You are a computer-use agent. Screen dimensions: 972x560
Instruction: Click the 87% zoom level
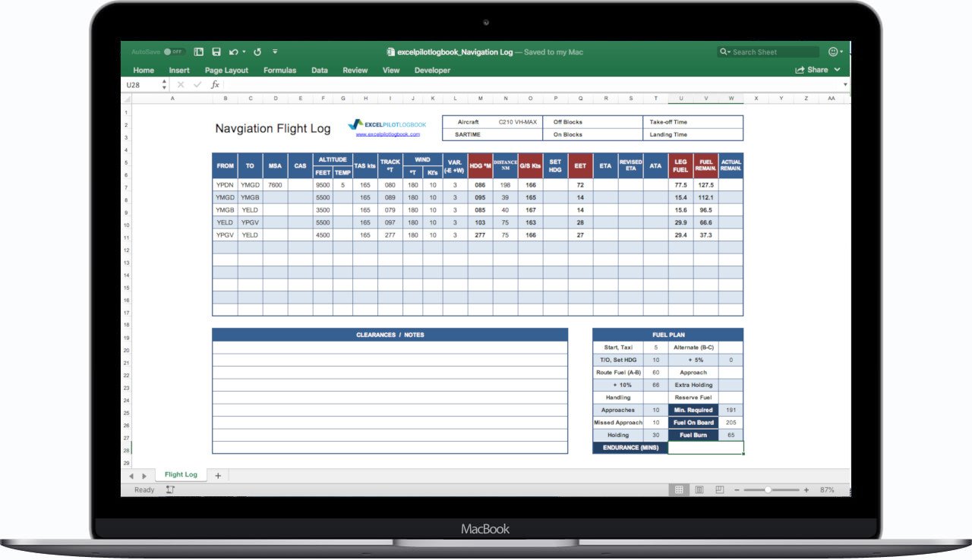tap(827, 490)
